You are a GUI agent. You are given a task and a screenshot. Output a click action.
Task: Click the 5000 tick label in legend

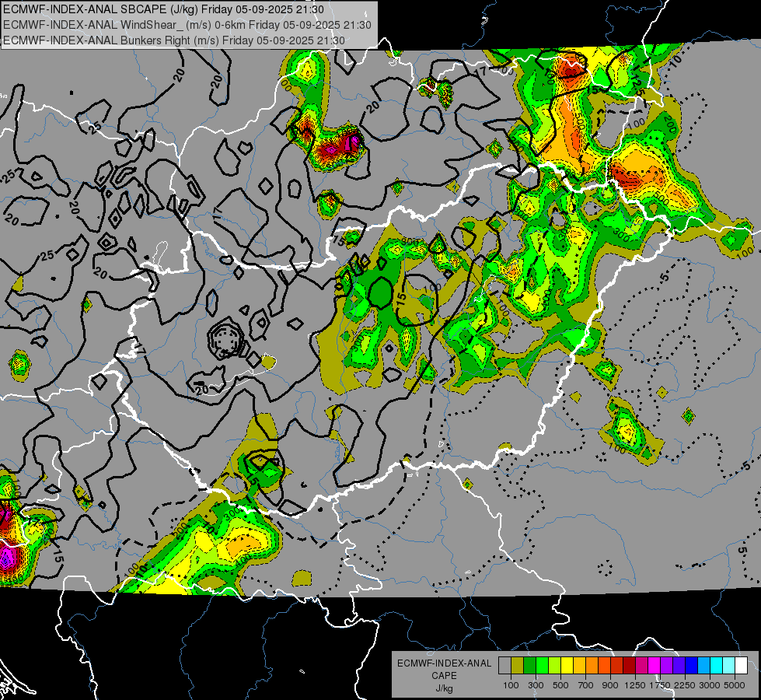tap(735, 685)
